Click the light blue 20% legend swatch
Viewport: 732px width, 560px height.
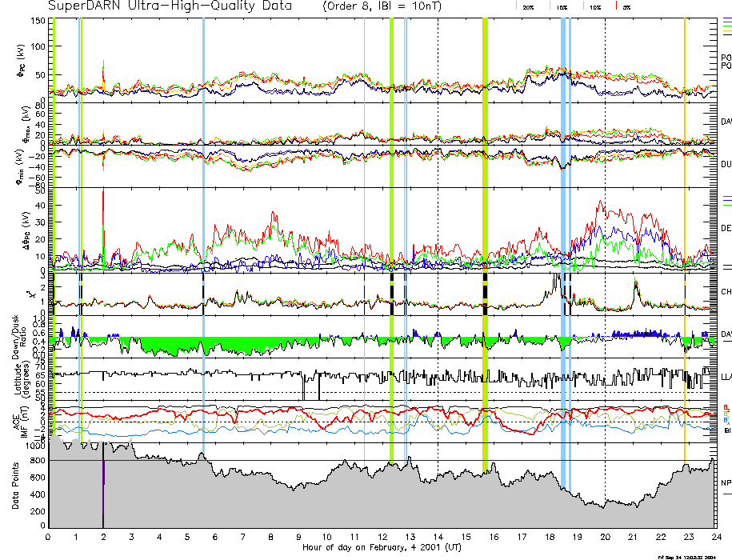[x=518, y=6]
